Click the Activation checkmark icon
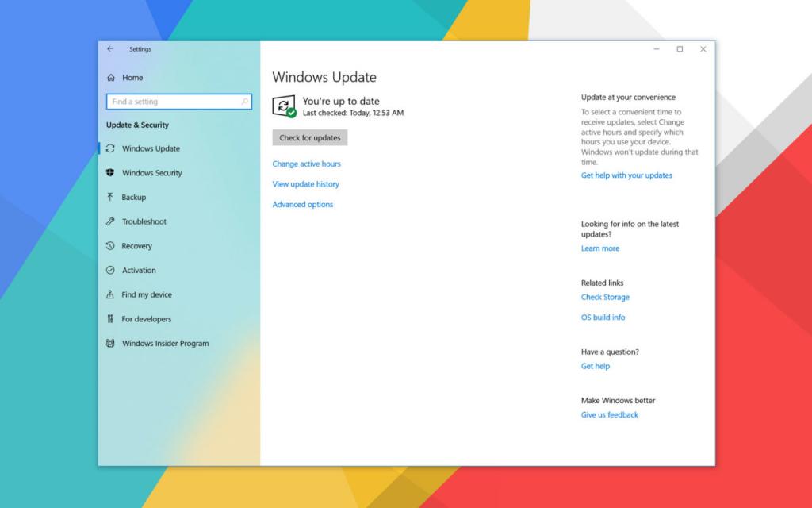The width and height of the screenshot is (812, 508). (x=112, y=270)
